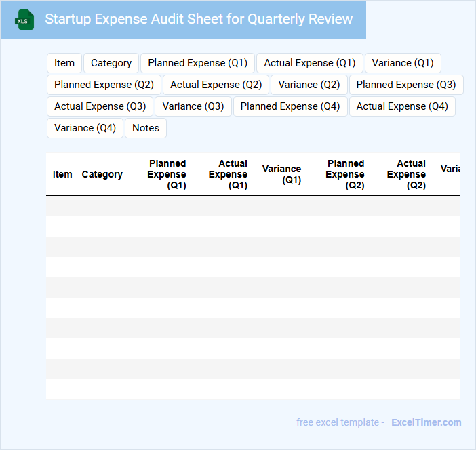Select the Notes tag button
The image size is (476, 450).
click(x=146, y=128)
